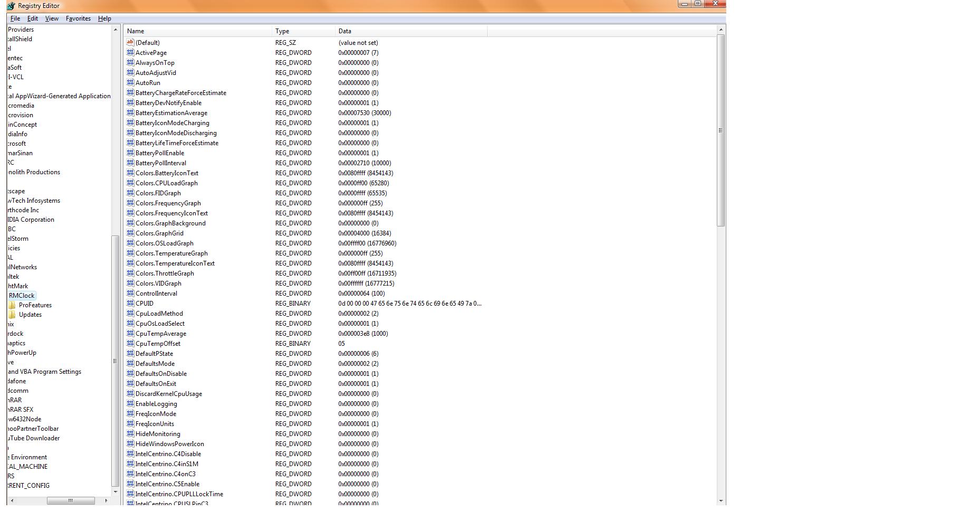
Task: Sort values by the Name column header
Action: coord(198,31)
